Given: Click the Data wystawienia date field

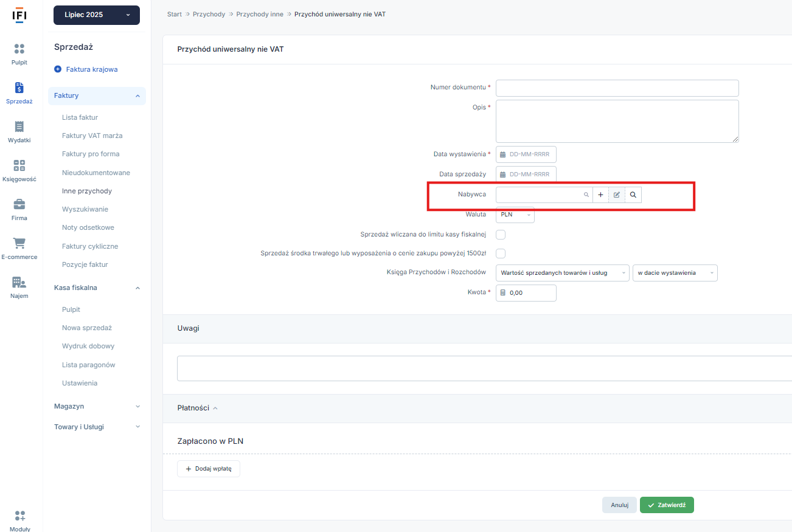Looking at the screenshot, I should pyautogui.click(x=526, y=154).
